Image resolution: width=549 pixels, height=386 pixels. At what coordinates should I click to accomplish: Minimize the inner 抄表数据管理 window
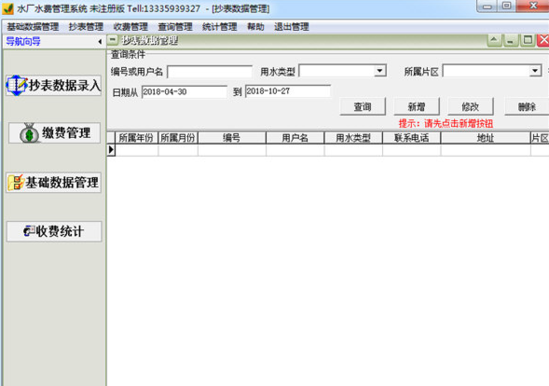(x=511, y=40)
